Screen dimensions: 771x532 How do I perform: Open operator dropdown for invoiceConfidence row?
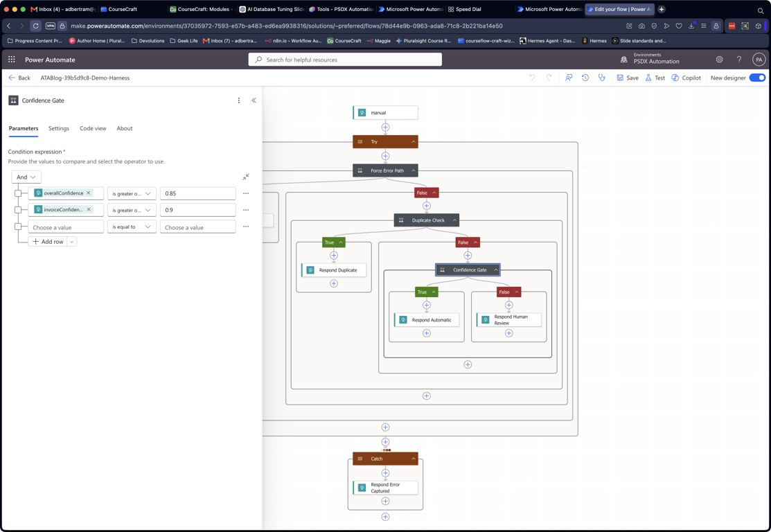132,210
